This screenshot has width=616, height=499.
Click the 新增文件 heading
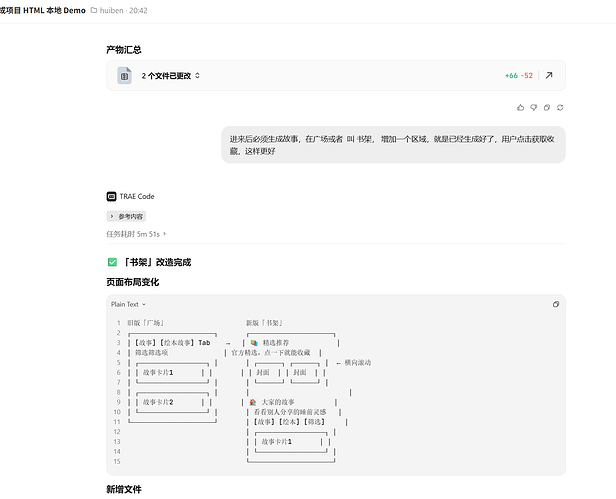click(124, 489)
